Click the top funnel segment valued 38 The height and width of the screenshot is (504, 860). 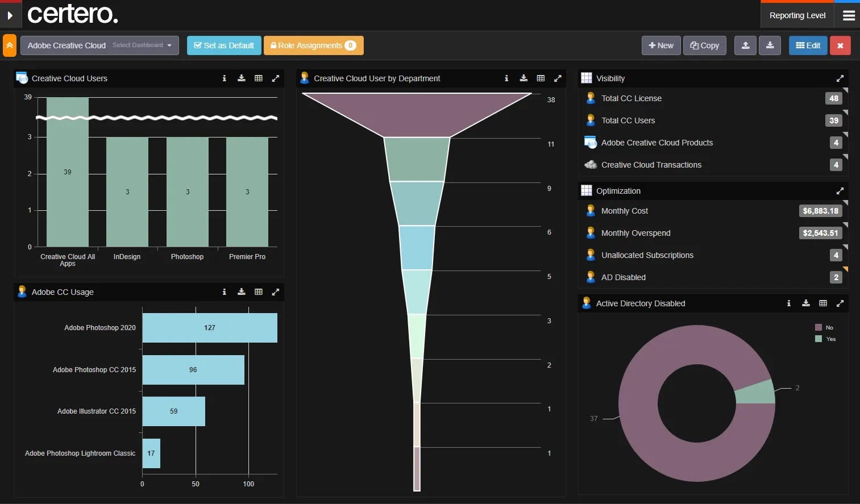pyautogui.click(x=417, y=114)
